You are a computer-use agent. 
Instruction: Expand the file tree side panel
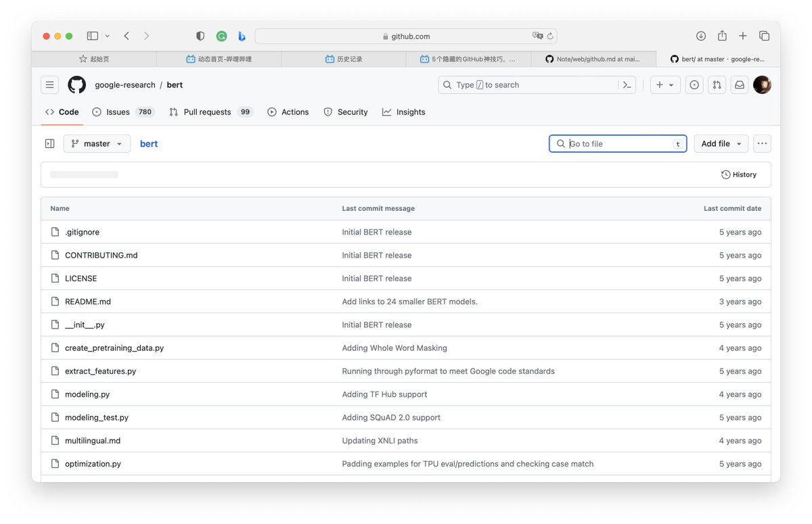(x=49, y=144)
